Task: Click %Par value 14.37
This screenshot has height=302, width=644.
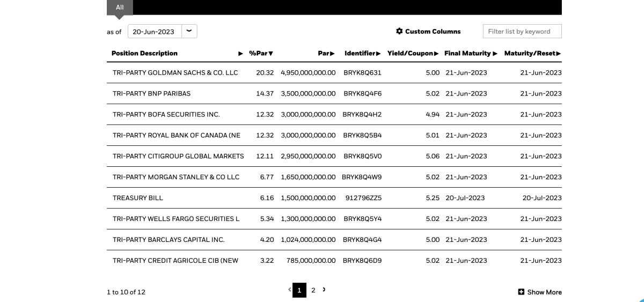Action: point(265,93)
